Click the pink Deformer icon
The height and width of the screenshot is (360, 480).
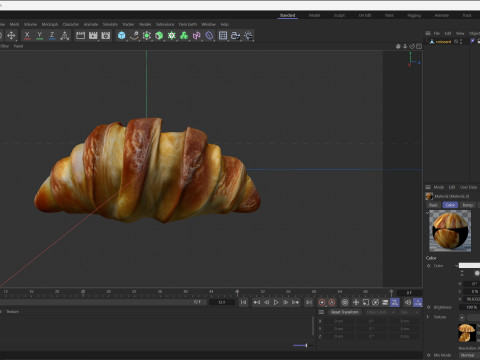197,35
